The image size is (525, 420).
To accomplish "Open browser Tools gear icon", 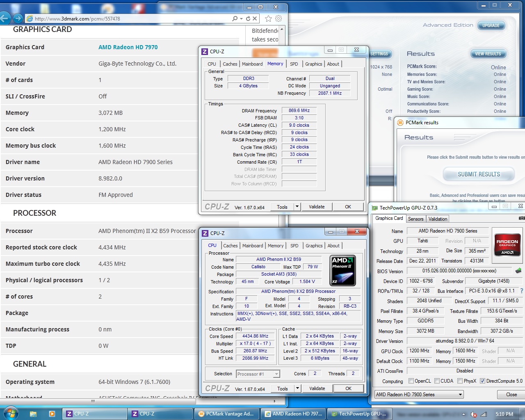I will click(278, 18).
